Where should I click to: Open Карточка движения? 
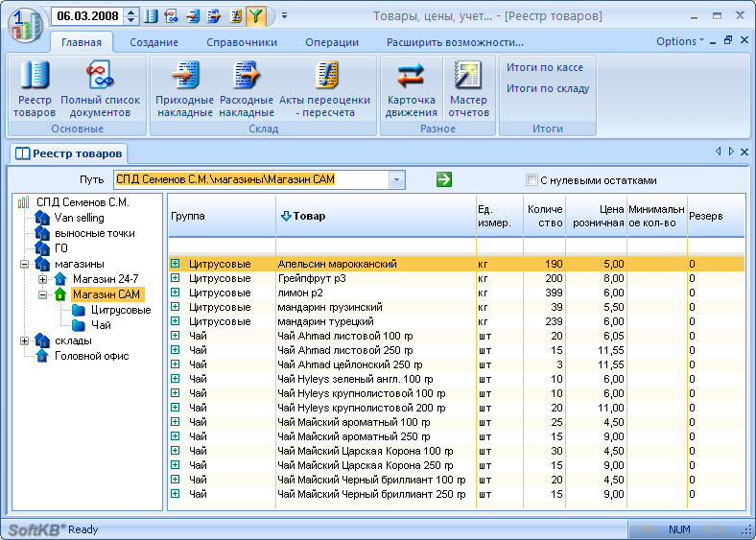412,89
